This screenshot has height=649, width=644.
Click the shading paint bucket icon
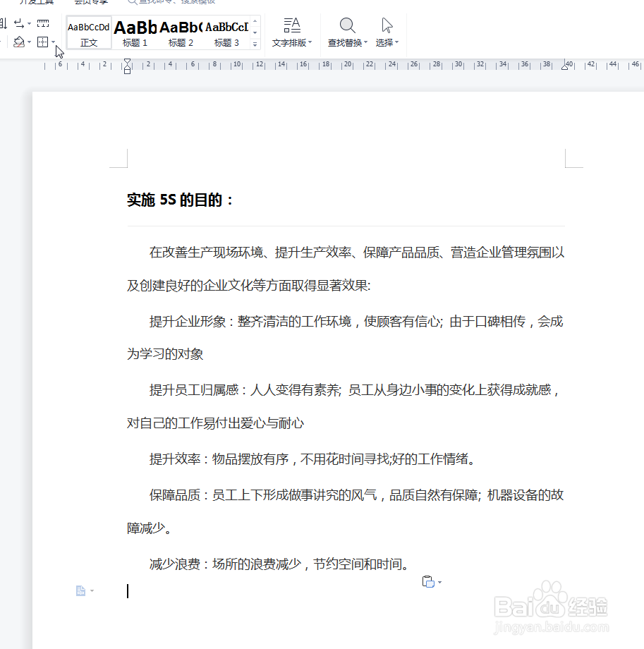[18, 42]
